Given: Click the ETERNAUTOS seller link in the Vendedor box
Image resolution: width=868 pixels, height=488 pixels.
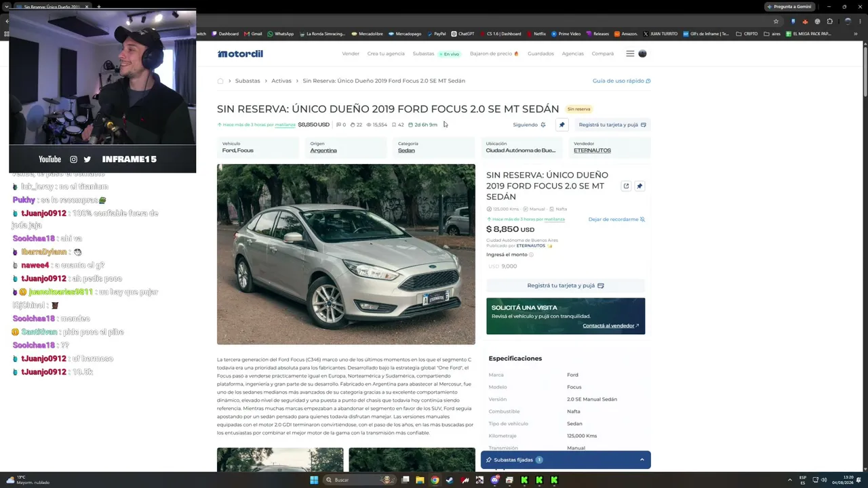Looking at the screenshot, I should (592, 150).
